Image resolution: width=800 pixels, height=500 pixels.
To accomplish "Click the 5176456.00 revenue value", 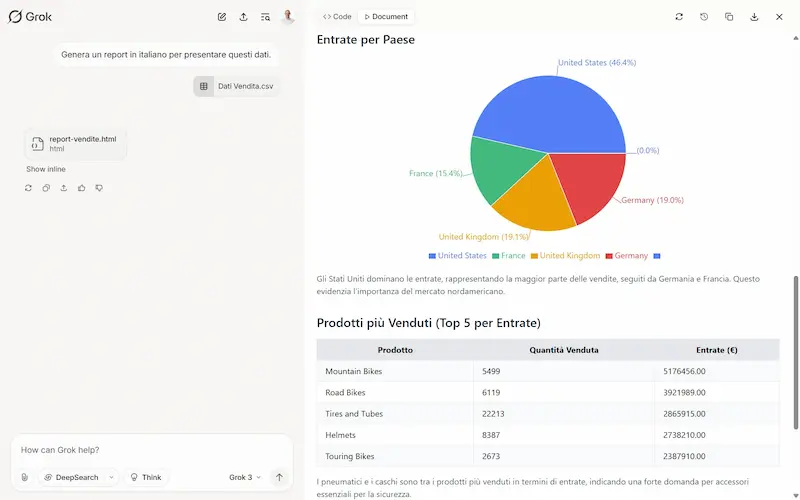I will tap(684, 371).
